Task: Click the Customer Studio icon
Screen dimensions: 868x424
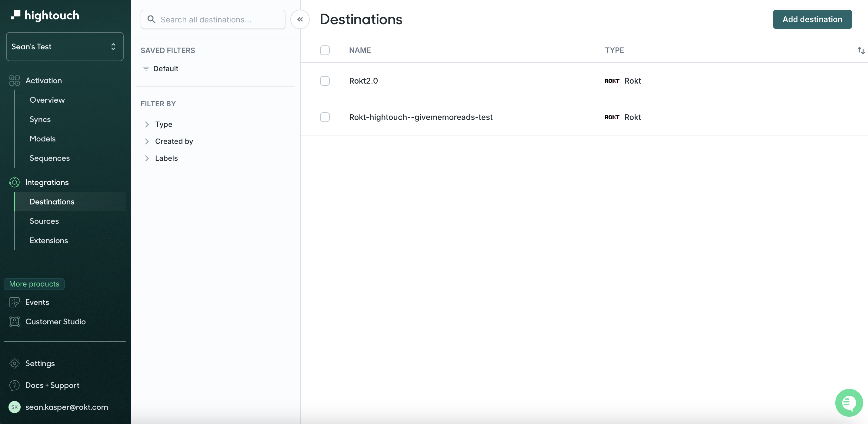Action: pos(15,322)
